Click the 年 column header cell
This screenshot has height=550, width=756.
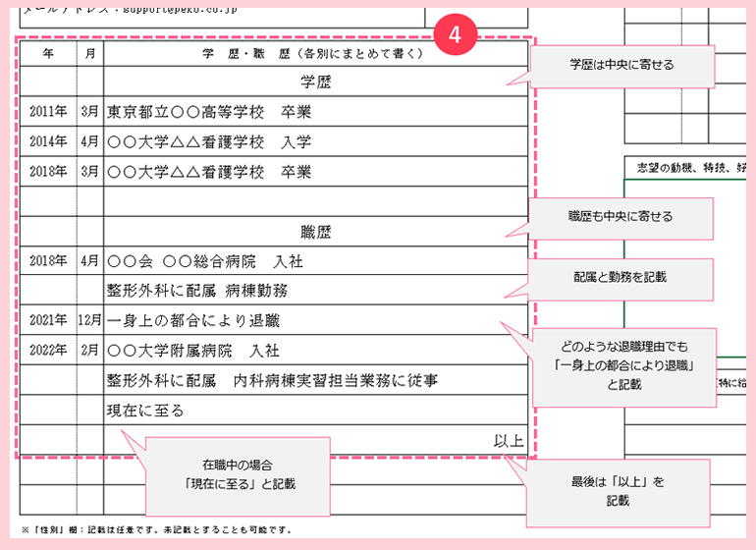pyautogui.click(x=47, y=53)
